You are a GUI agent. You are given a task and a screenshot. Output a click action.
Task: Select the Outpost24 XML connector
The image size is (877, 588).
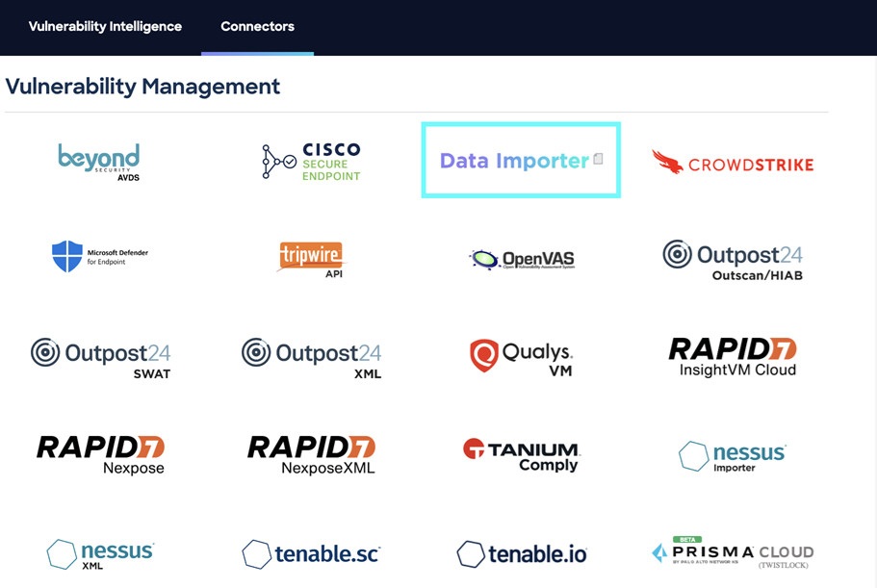[x=312, y=359]
